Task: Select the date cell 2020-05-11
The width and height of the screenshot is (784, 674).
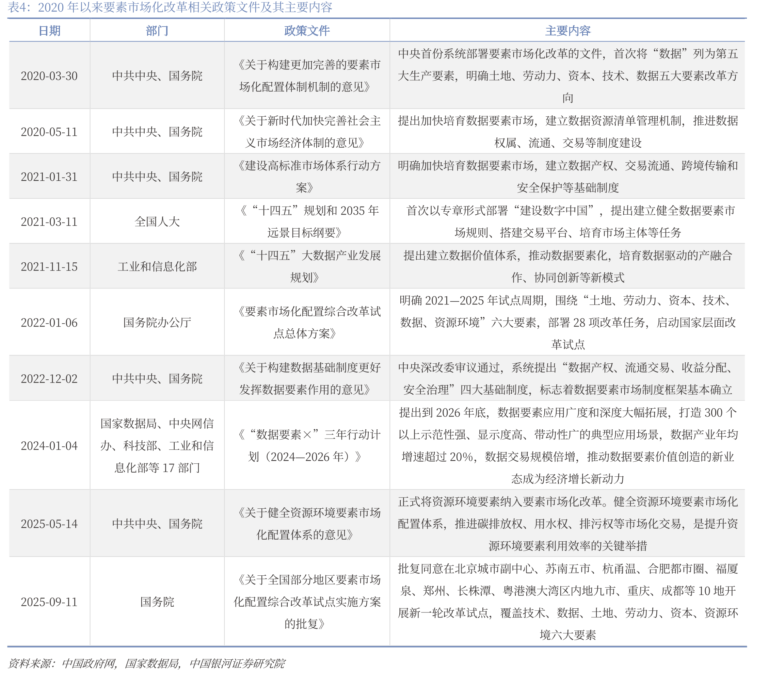Action: (49, 132)
